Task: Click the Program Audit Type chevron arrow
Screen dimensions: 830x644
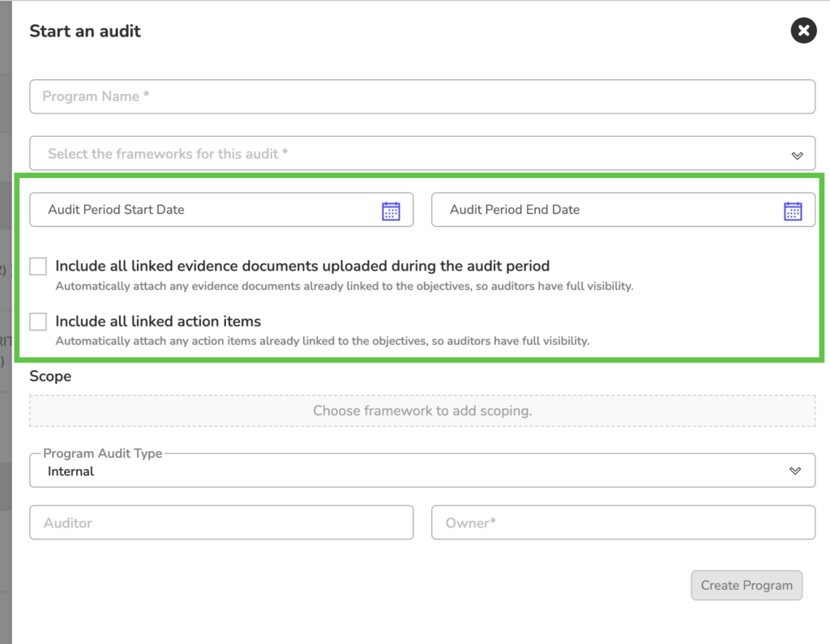Action: tap(795, 471)
